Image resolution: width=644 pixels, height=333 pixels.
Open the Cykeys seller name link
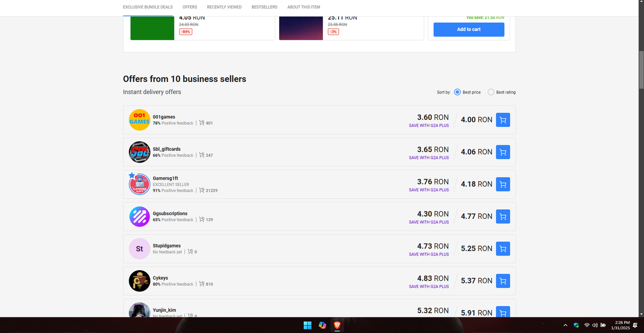pos(160,278)
